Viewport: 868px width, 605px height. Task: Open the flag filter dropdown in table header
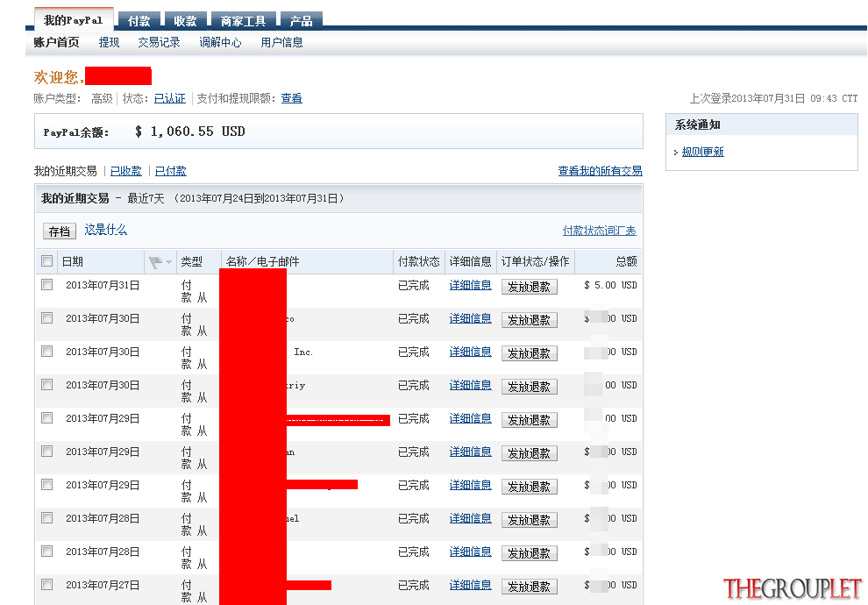160,262
